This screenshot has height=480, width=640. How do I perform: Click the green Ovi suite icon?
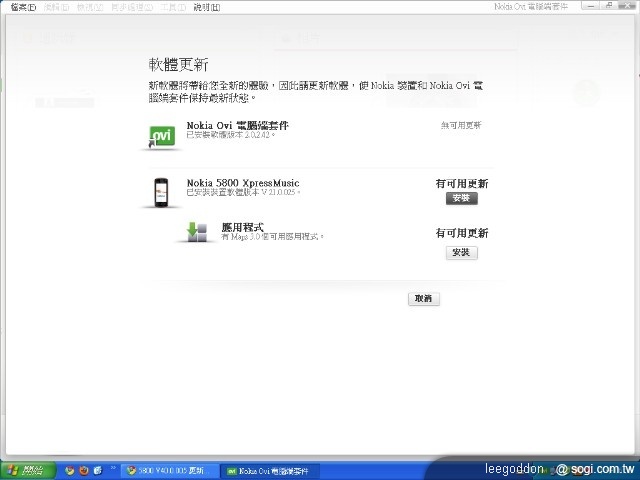pyautogui.click(x=161, y=137)
